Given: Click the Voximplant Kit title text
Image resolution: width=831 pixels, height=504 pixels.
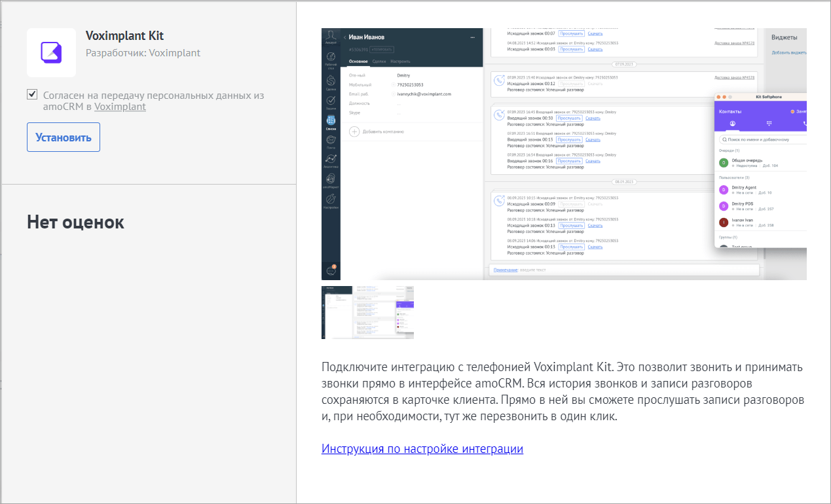Looking at the screenshot, I should [125, 36].
